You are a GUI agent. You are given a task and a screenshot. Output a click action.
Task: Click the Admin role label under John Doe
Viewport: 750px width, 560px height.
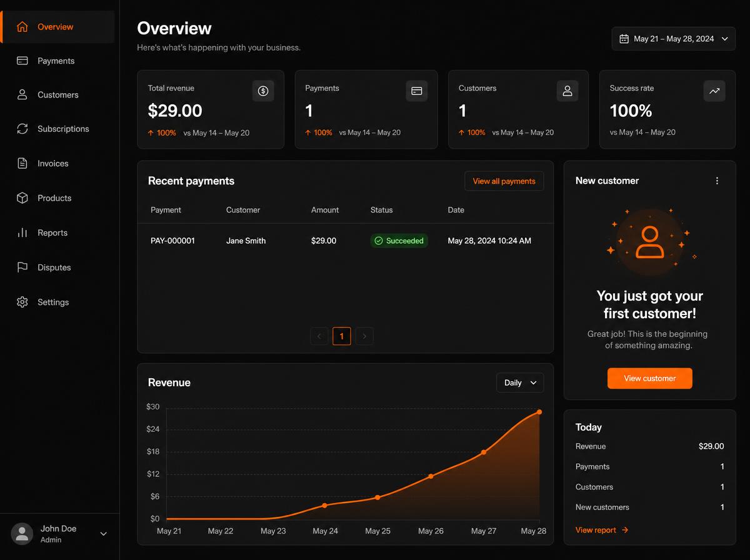pos(51,540)
